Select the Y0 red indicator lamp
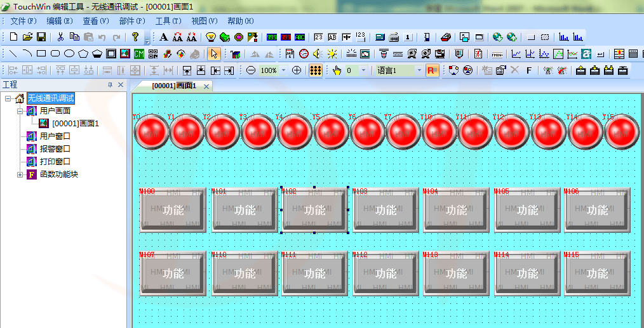The height and width of the screenshot is (328, 644). (x=152, y=132)
